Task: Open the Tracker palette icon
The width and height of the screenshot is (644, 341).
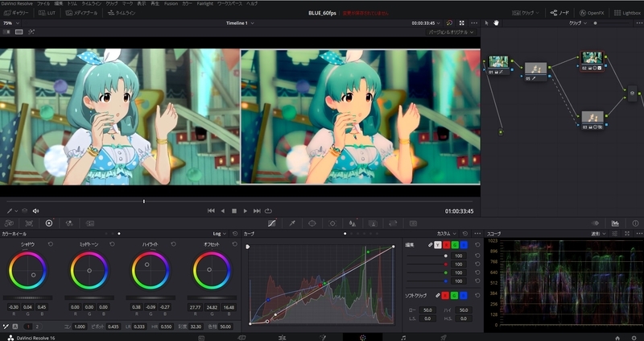Action: pyautogui.click(x=332, y=223)
